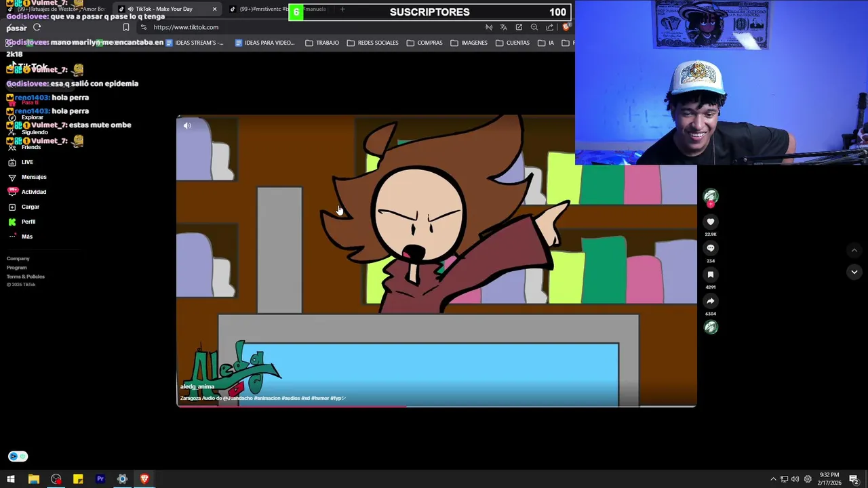Open the sound disc below share count
This screenshot has height=488, width=868.
(711, 327)
